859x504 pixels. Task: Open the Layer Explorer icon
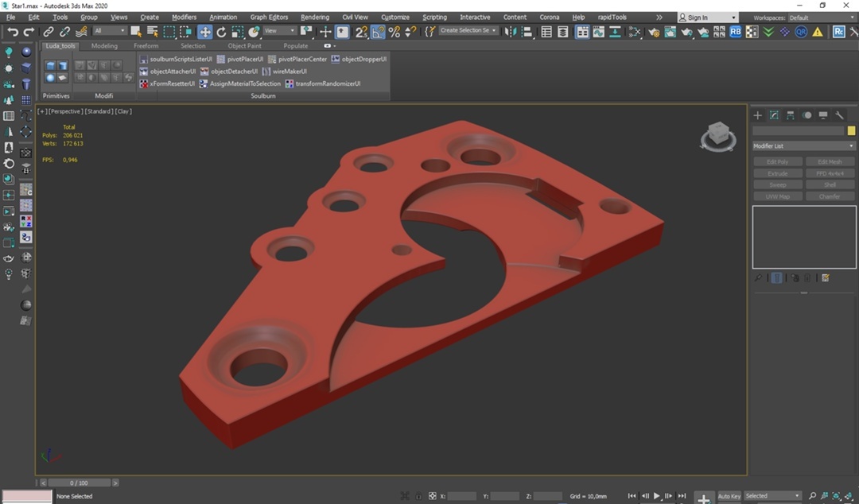click(562, 32)
